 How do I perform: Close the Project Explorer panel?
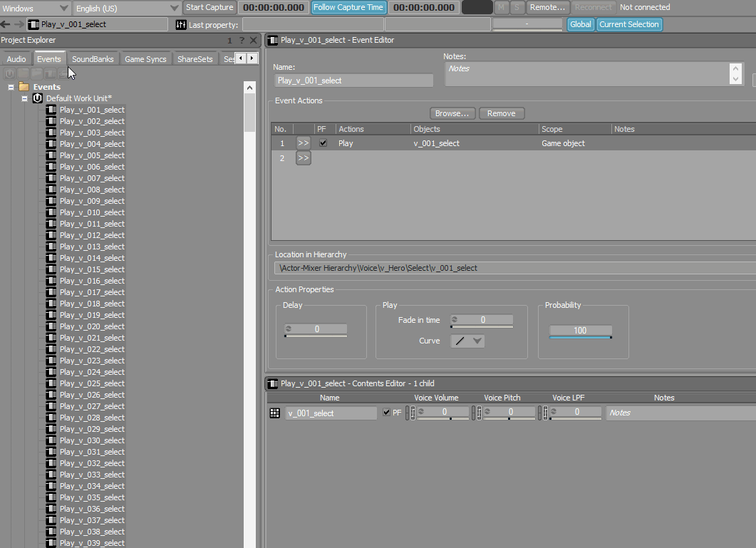click(253, 41)
